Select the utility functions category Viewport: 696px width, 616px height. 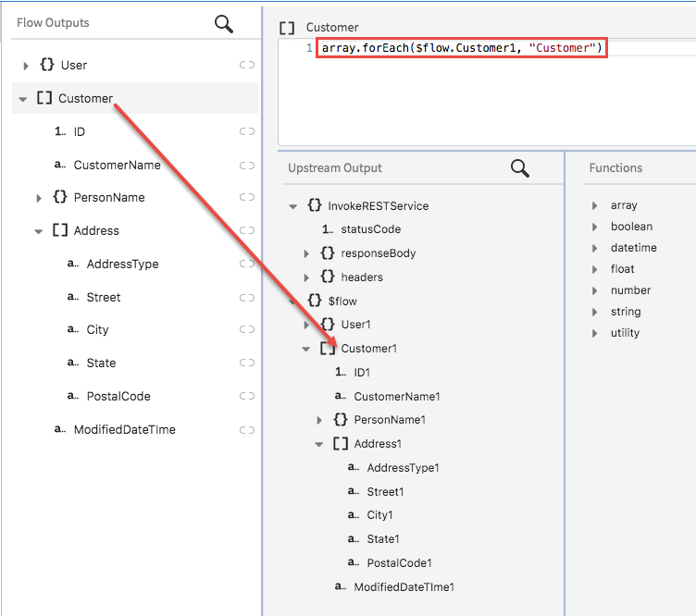point(625,333)
